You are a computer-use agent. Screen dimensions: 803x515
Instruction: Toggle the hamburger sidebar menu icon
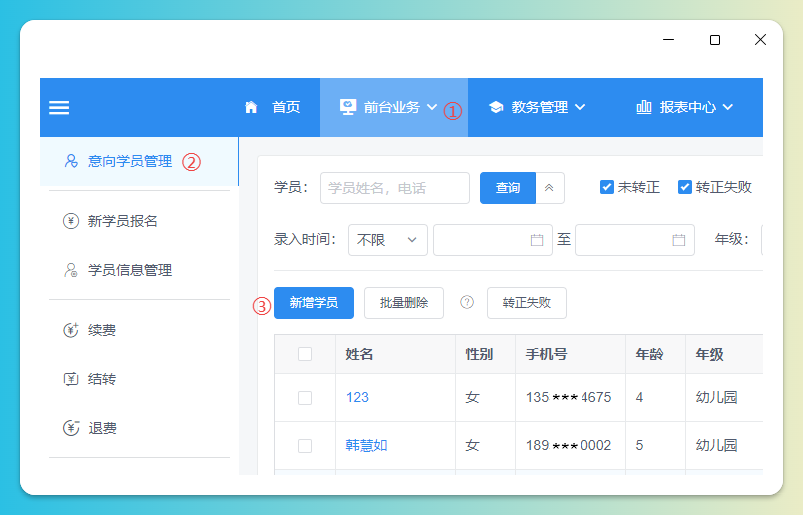tap(59, 108)
